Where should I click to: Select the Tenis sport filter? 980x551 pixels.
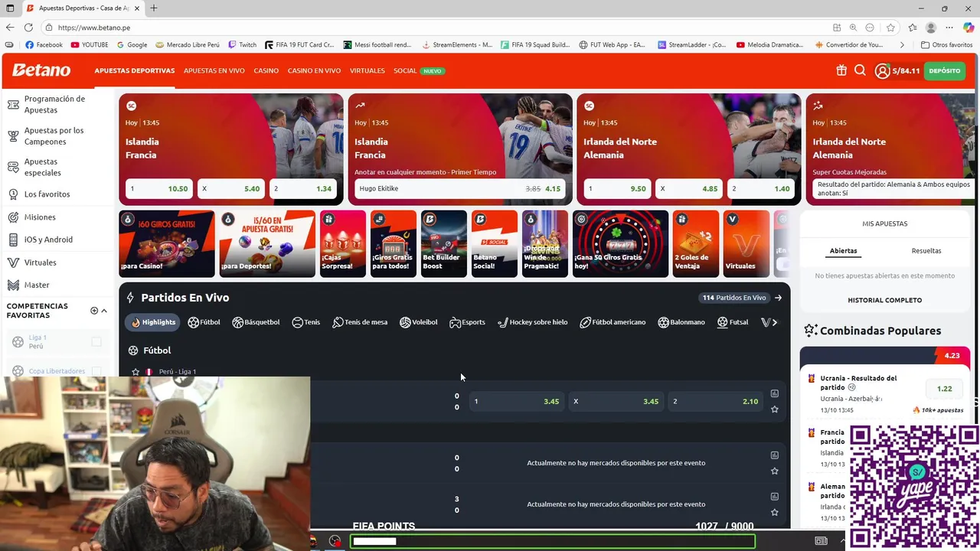point(306,322)
